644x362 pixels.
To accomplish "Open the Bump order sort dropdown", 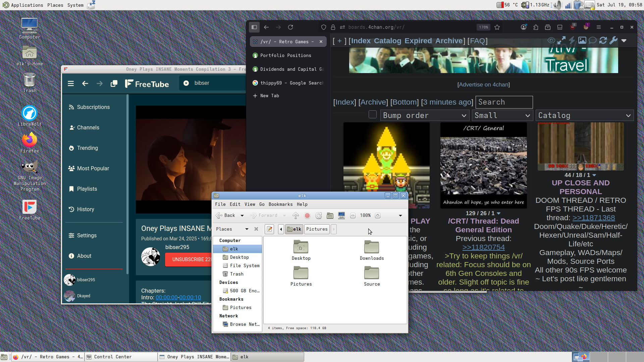I will click(424, 116).
